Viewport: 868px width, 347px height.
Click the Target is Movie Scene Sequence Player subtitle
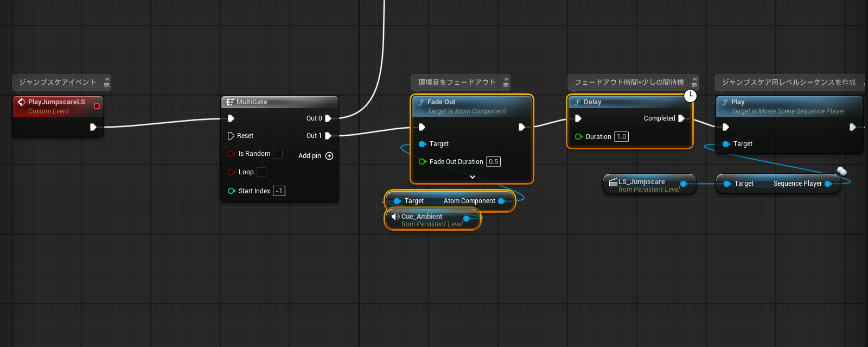pos(788,111)
